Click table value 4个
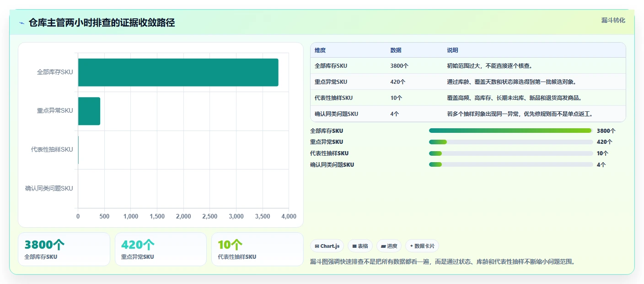Screen dimensions: 644x284 point(394,114)
